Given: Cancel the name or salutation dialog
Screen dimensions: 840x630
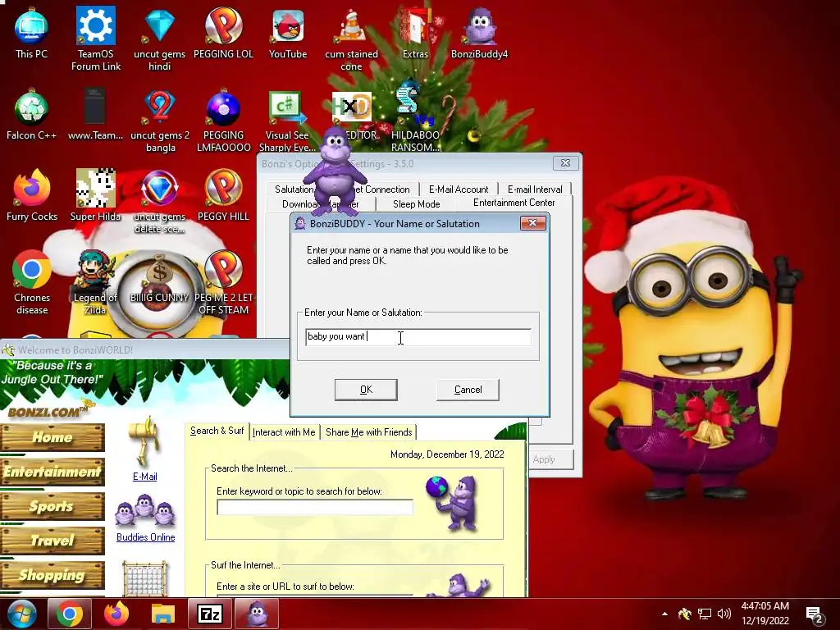Looking at the screenshot, I should 468,390.
